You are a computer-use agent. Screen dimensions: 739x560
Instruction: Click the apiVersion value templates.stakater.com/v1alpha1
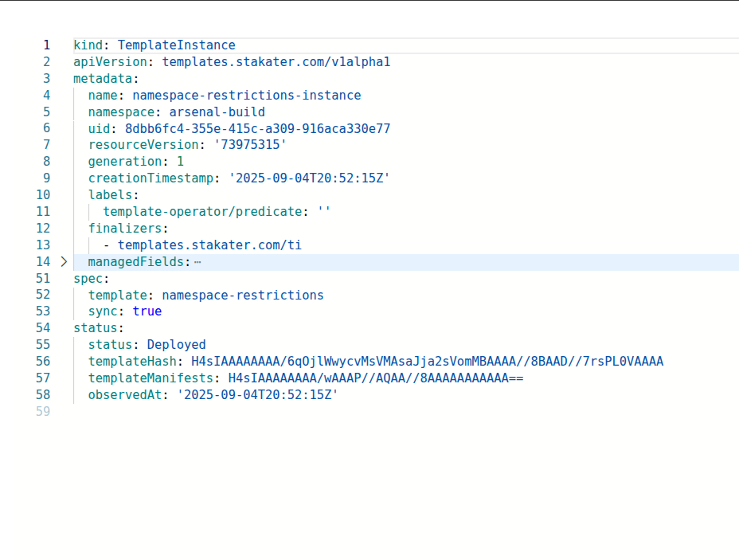point(276,61)
